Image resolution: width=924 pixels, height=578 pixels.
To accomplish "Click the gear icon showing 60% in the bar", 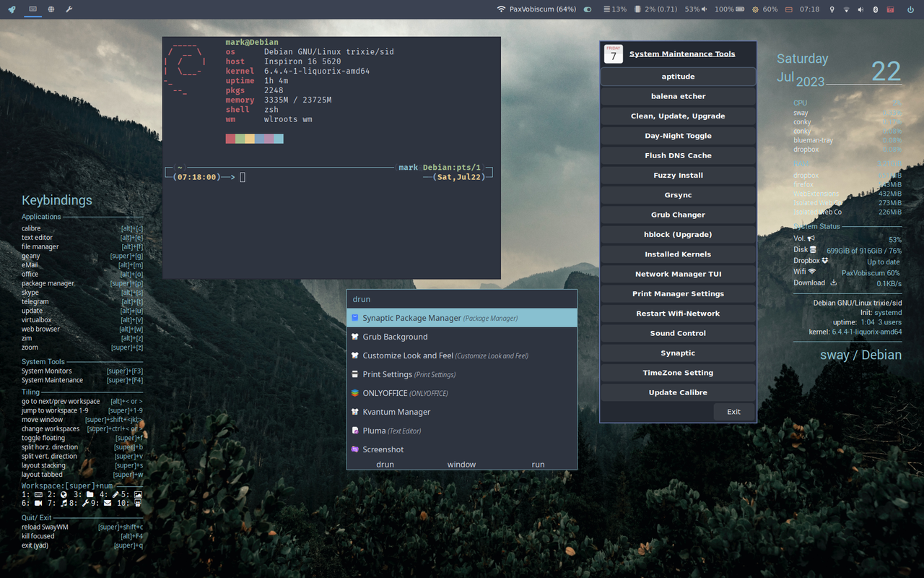I will point(755,9).
